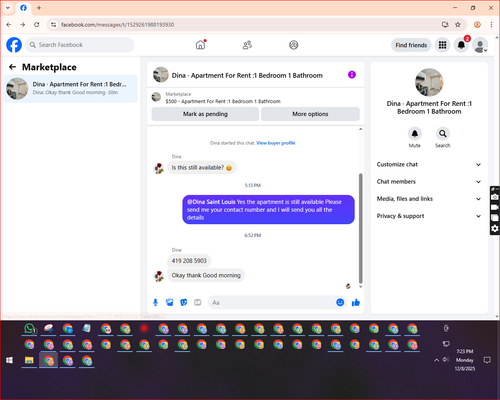The image size is (500, 400).
Task: Open the Chrome three-dot menu
Action: coord(491,24)
